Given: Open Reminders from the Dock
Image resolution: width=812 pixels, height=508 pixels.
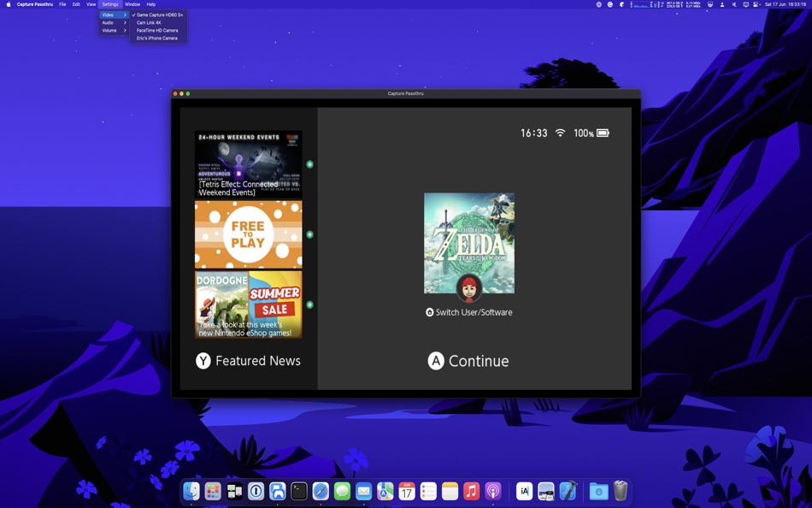Looking at the screenshot, I should [428, 490].
